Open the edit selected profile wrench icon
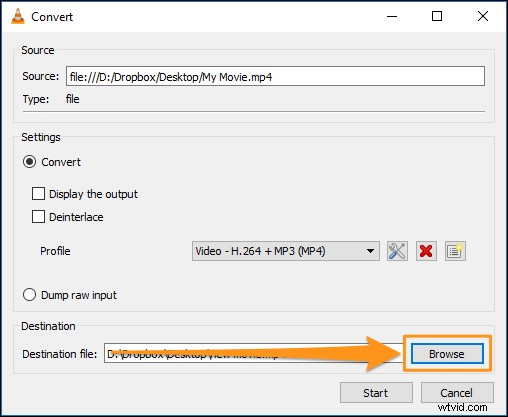Viewport: 508px width, 417px height. tap(397, 251)
